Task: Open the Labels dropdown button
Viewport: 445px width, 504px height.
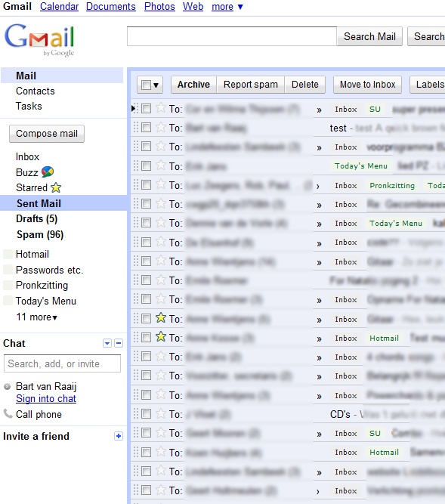Action: point(428,85)
